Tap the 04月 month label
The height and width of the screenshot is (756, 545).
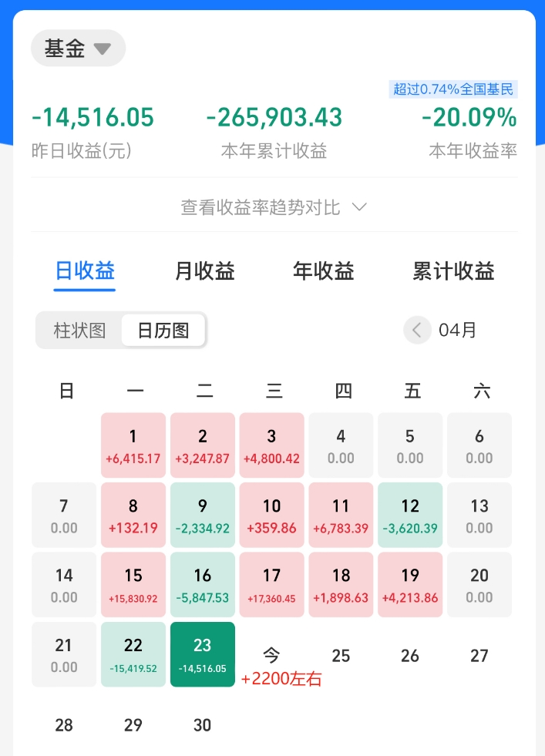pos(457,331)
